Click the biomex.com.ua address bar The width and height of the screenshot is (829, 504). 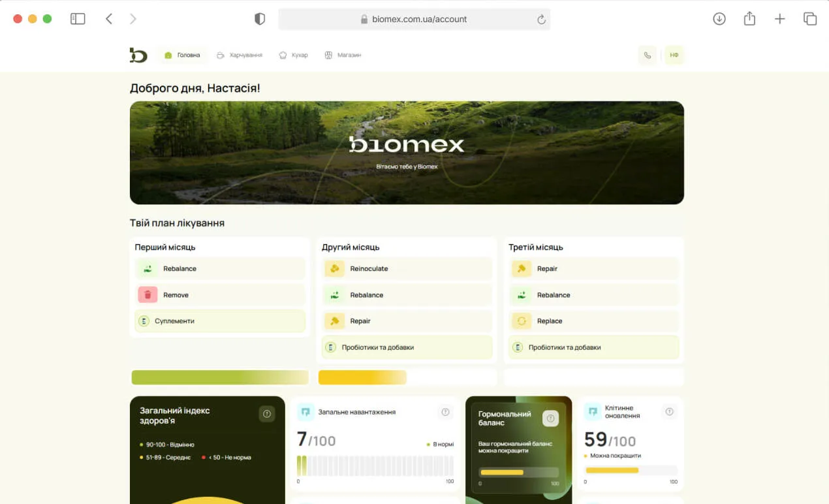414,19
